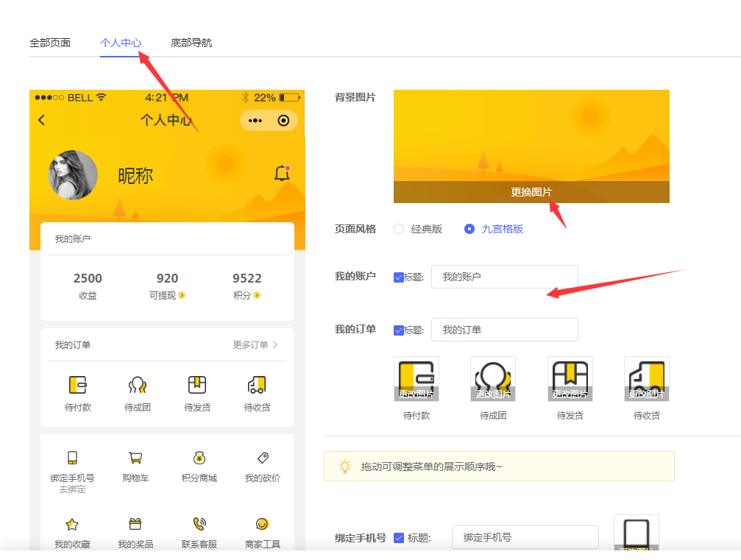Screen dimensions: 741x560
Task: Click the 920 可提现 value
Action: click(167, 278)
